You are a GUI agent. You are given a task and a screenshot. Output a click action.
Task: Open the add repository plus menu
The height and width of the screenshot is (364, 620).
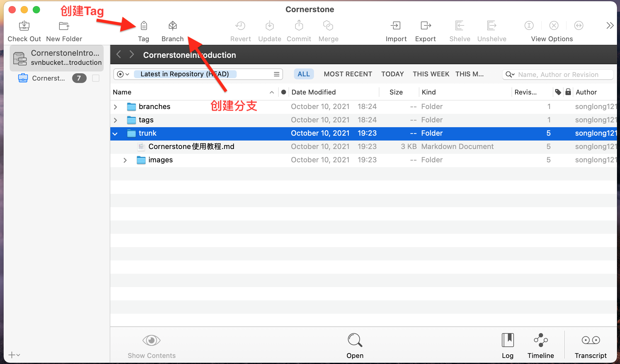(14, 355)
